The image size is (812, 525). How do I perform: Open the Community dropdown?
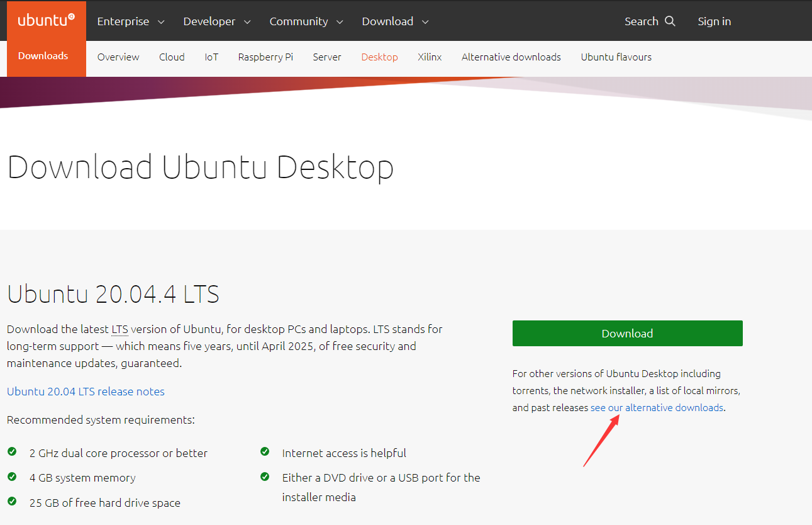point(306,21)
